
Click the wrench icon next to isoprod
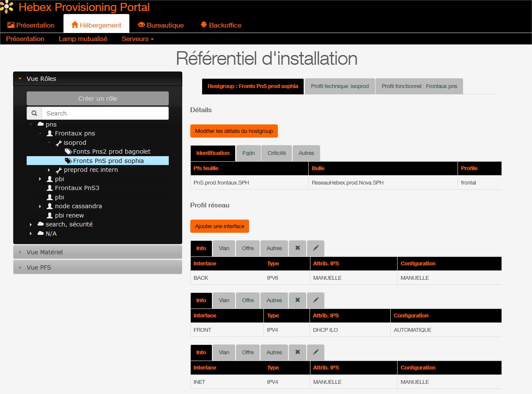tap(59, 143)
